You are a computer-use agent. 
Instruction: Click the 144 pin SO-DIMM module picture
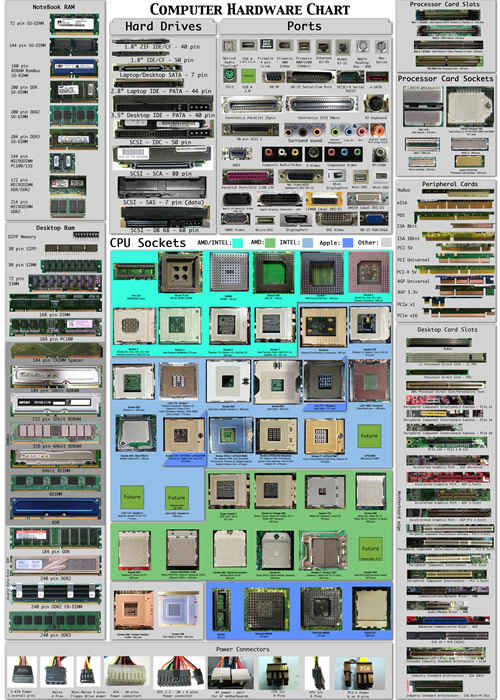tap(74, 47)
